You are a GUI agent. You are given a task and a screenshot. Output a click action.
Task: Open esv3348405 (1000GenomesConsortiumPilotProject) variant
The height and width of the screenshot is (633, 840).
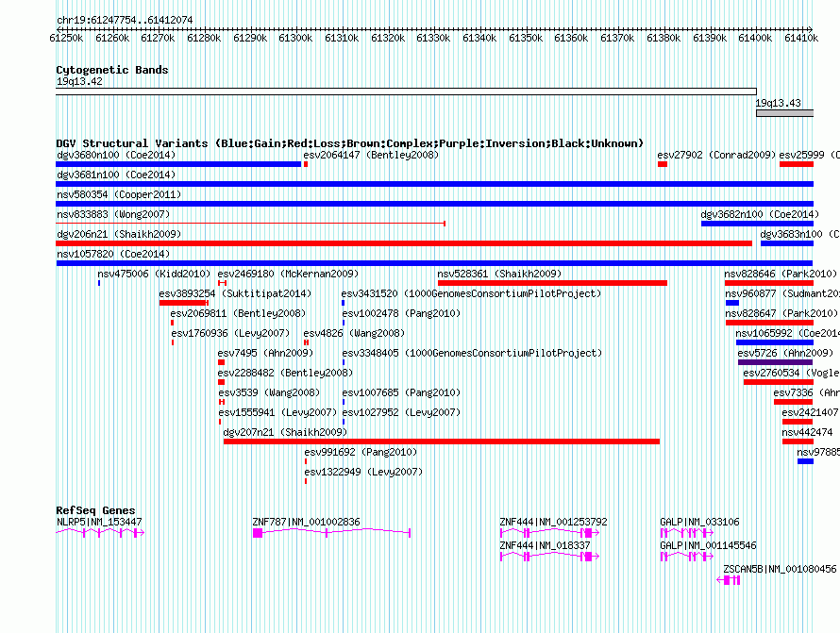point(472,353)
